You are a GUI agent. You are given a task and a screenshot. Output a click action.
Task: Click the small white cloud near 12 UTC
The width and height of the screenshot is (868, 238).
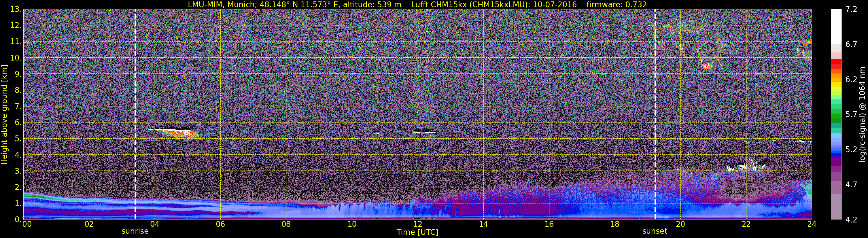coord(424,133)
